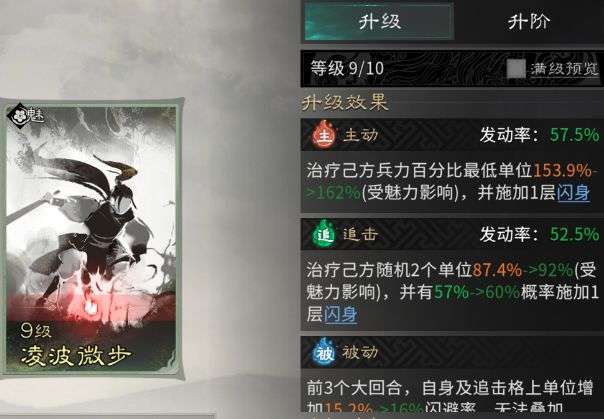Switch to the 升阶 advance tab
Image resolution: width=604 pixels, height=419 pixels.
coord(528,21)
